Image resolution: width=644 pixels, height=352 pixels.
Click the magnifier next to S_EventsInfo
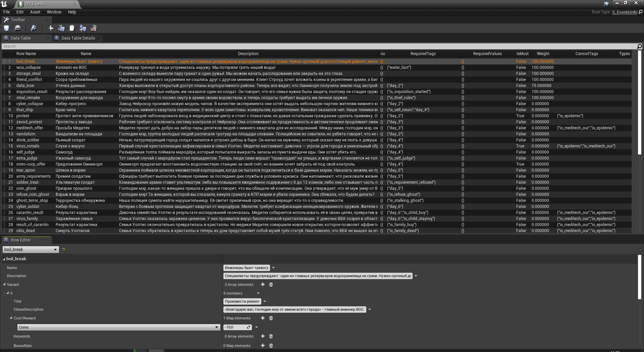click(x=640, y=12)
